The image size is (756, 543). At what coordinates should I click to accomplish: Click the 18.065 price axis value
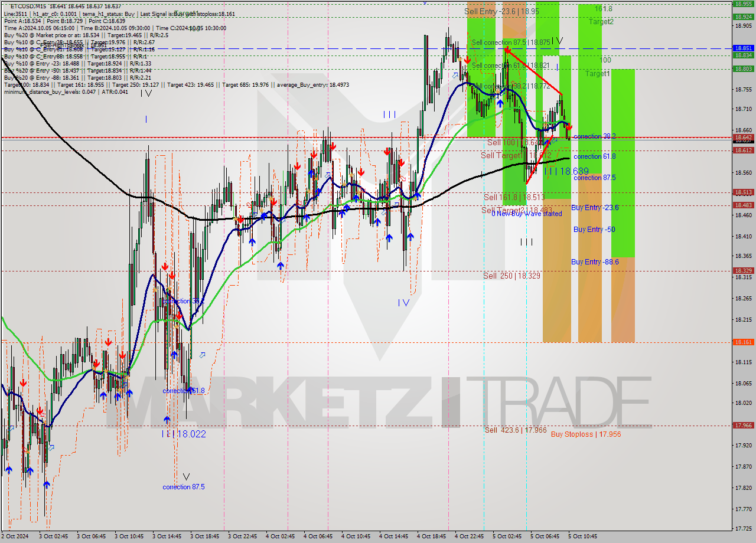pyautogui.click(x=744, y=383)
